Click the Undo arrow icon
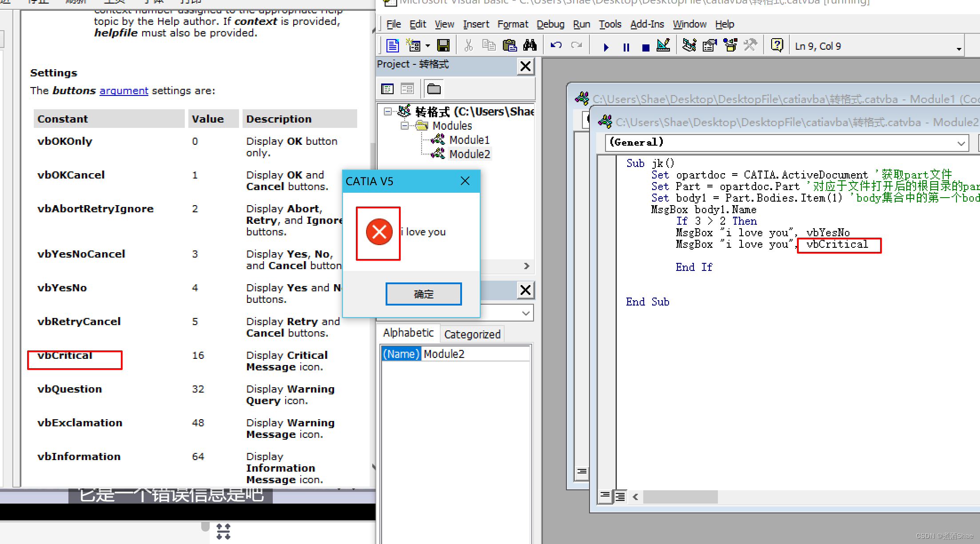The height and width of the screenshot is (544, 980). (556, 46)
